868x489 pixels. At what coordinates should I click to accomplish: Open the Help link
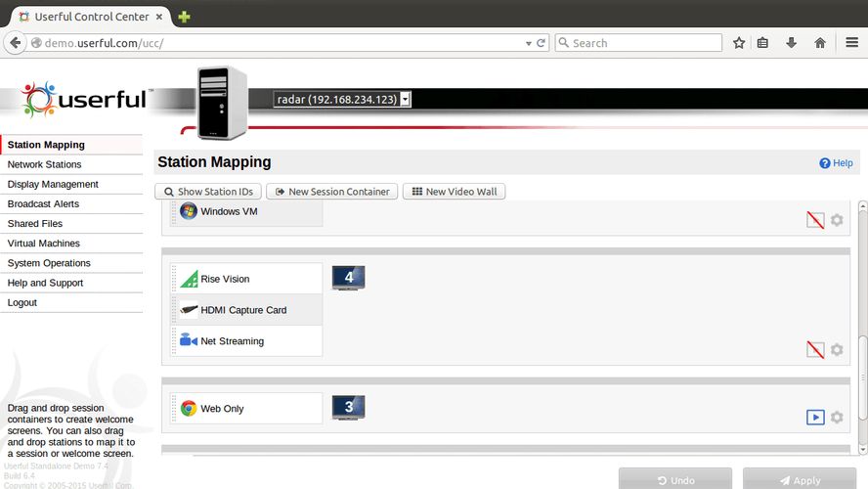point(836,162)
